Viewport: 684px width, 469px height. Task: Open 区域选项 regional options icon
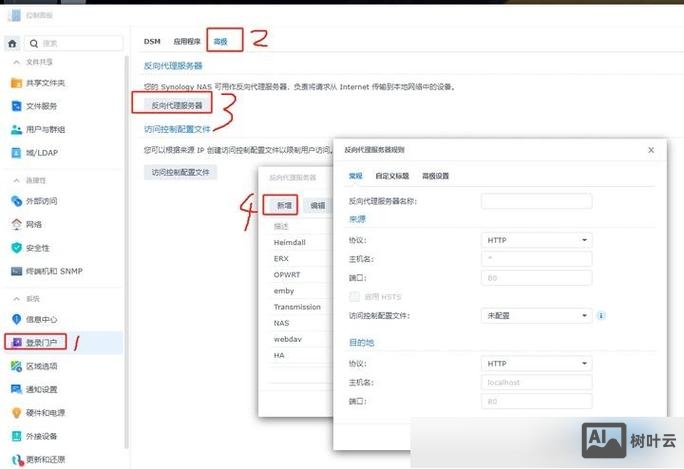click(x=16, y=366)
